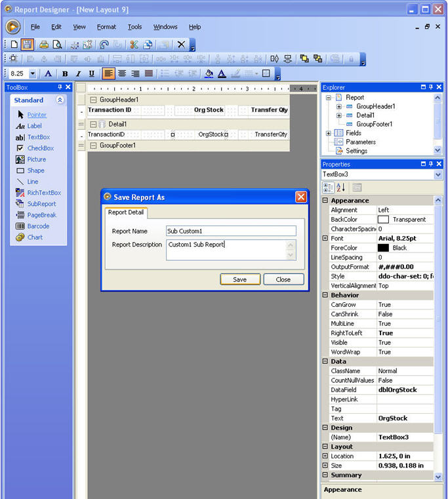Select the Report Detail tab

click(x=127, y=212)
